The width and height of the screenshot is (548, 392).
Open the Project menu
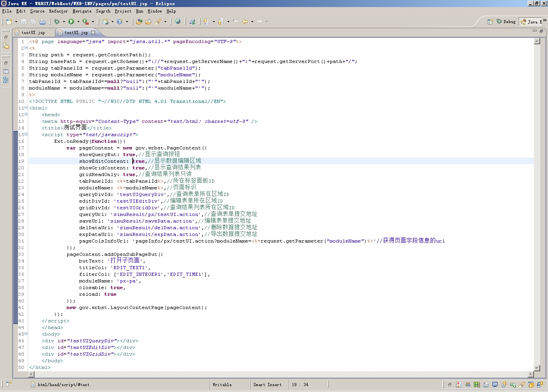pos(123,11)
